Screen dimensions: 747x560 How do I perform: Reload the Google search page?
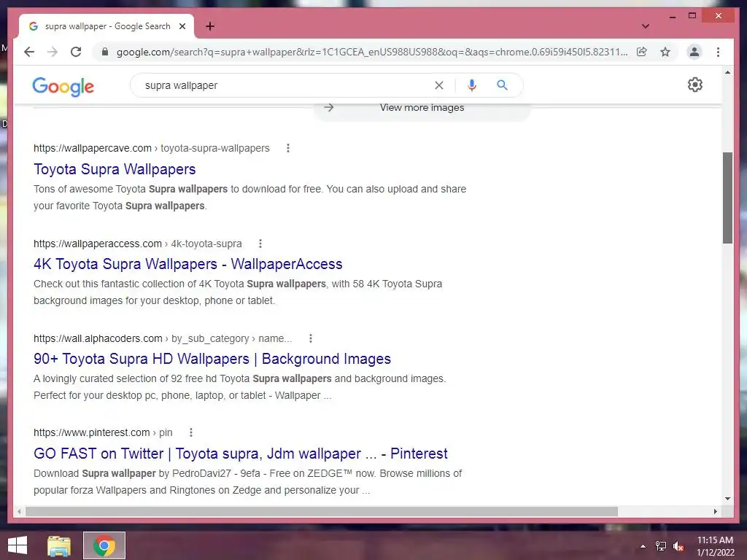click(x=76, y=52)
